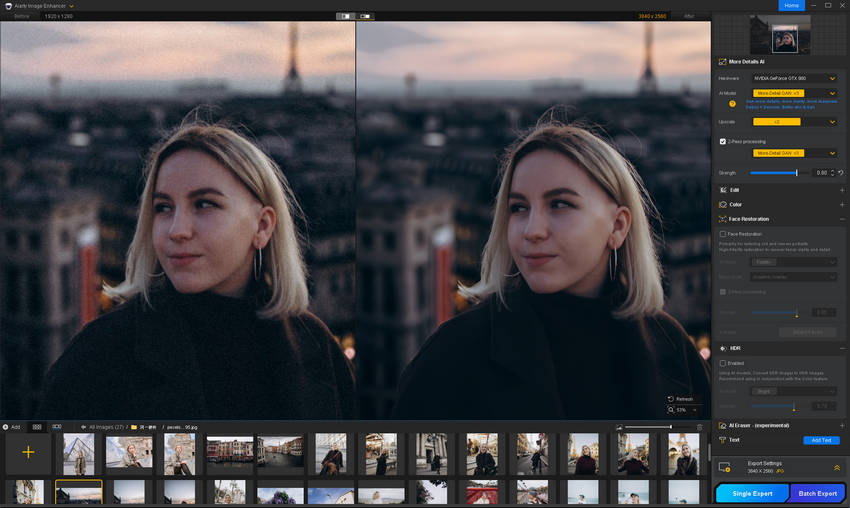This screenshot has height=508, width=850.
Task: Click the Refresh preview icon
Action: click(x=671, y=399)
